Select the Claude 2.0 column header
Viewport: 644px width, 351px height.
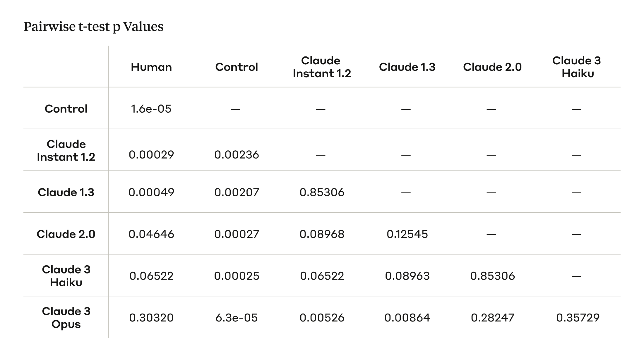[492, 67]
